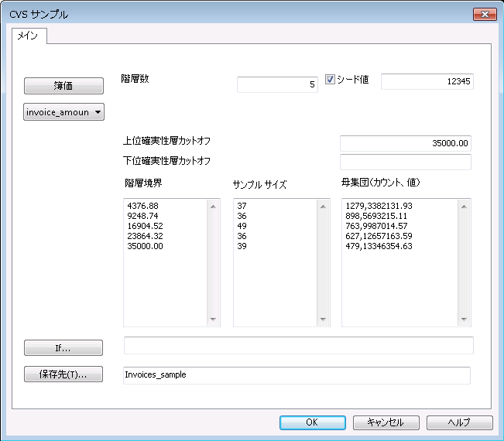
Task: Click the If condition text field
Action: point(298,345)
